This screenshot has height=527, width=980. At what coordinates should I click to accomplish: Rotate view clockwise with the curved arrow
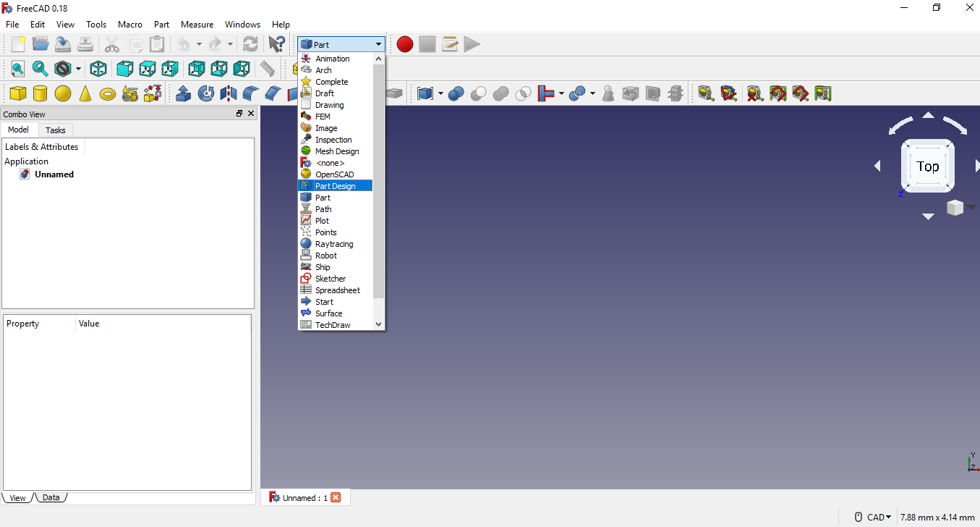955,125
